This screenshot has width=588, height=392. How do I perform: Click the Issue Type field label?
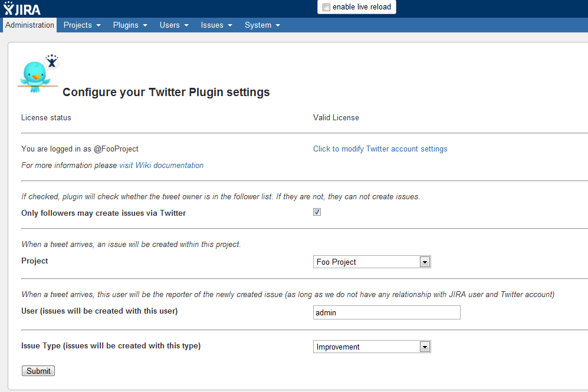111,345
